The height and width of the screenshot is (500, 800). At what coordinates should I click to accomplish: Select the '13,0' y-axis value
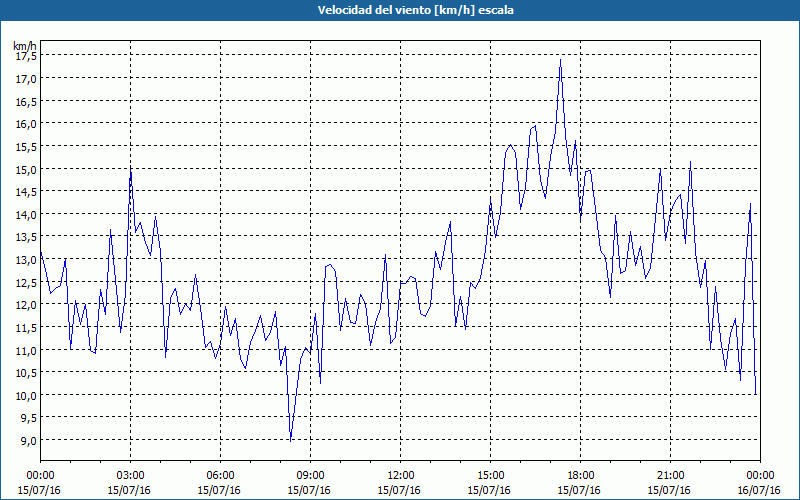coord(26,260)
